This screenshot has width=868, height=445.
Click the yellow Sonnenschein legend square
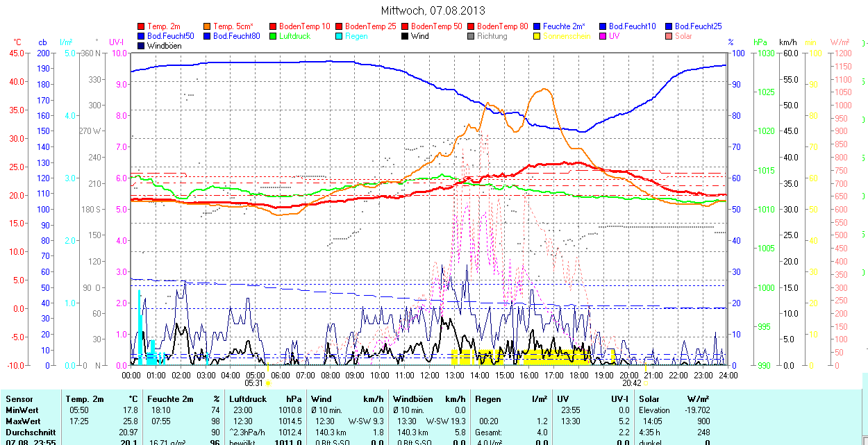point(537,36)
